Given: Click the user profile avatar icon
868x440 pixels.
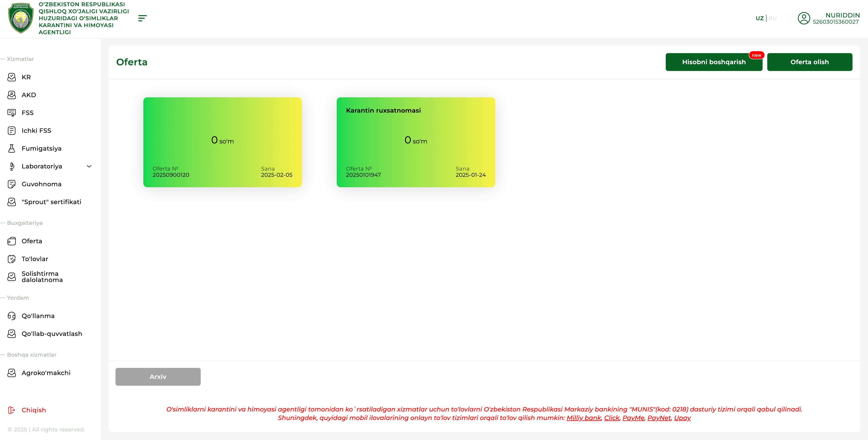Looking at the screenshot, I should (804, 18).
